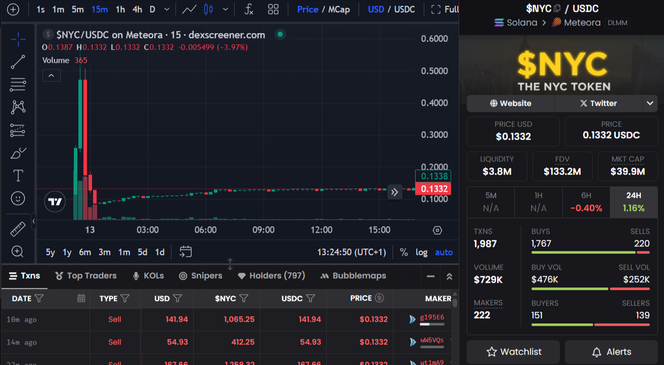The height and width of the screenshot is (365, 664).
Task: Filter transactions by $NYC amount
Action: [244, 299]
